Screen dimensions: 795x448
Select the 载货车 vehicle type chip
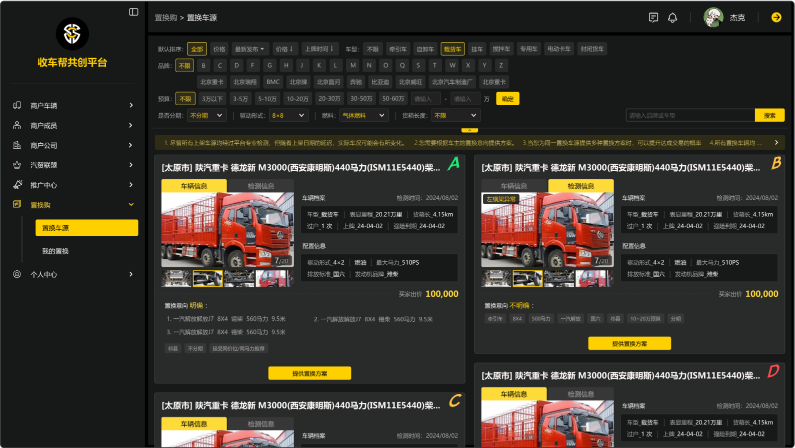click(x=452, y=49)
